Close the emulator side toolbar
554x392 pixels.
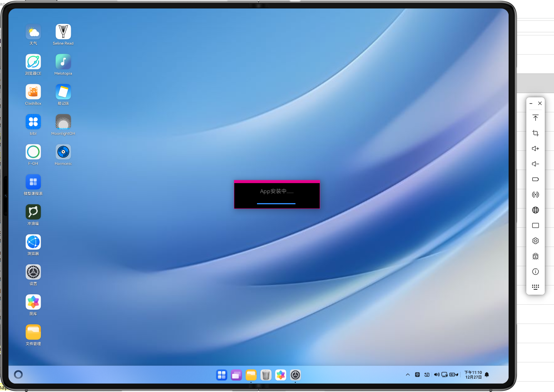tap(540, 103)
